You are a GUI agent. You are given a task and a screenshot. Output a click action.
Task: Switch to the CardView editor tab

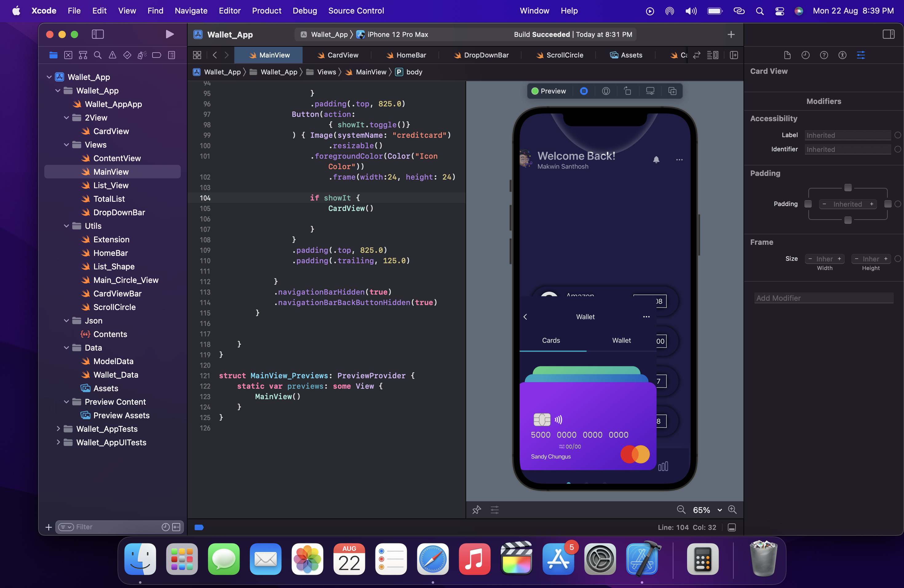pos(338,55)
